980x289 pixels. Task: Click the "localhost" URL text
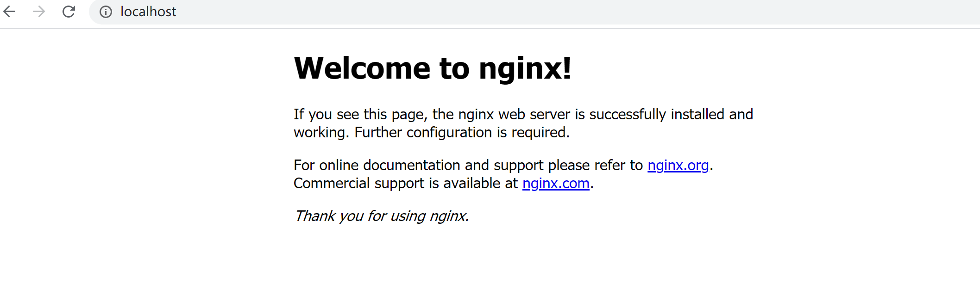click(148, 12)
